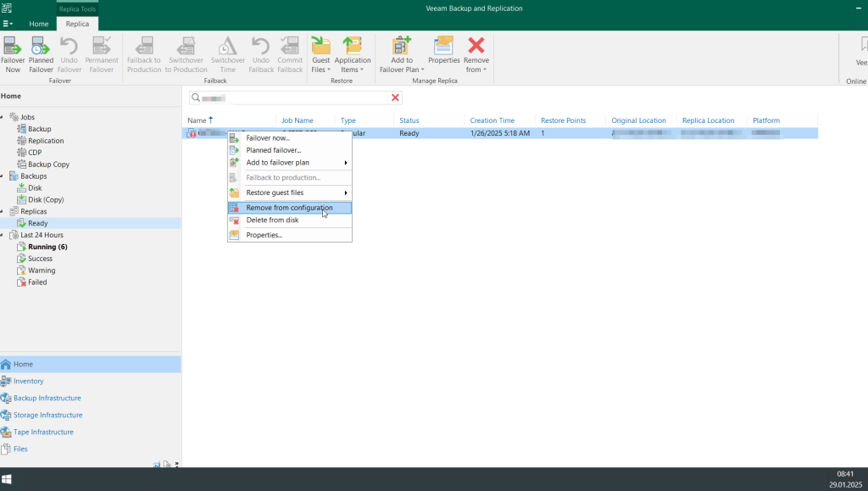Switch to the Home ribbon tab
The image size is (868, 491).
(39, 24)
